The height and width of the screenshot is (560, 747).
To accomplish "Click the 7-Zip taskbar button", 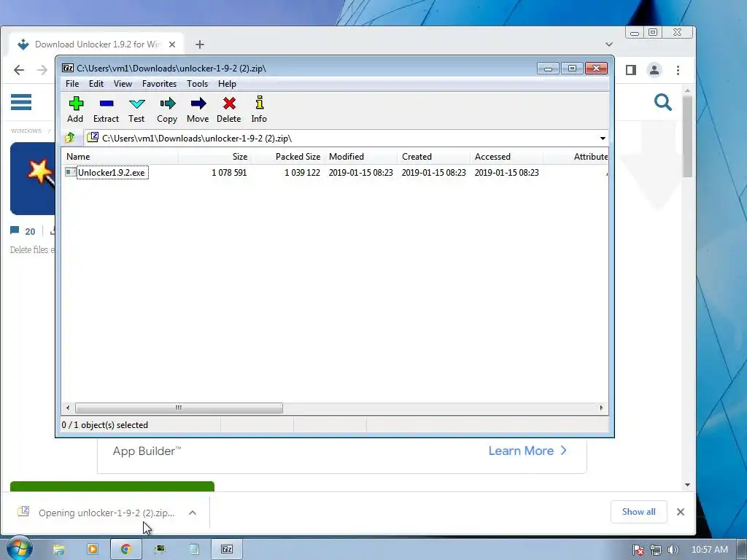I will point(227,550).
